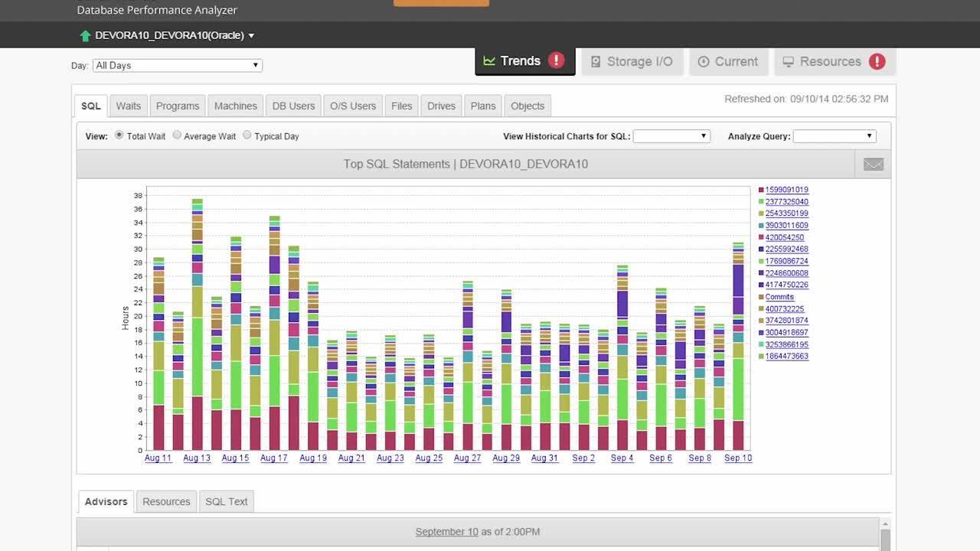Screen dimensions: 980x551
Task: Open the Resources monitor icon
Action: (x=789, y=61)
